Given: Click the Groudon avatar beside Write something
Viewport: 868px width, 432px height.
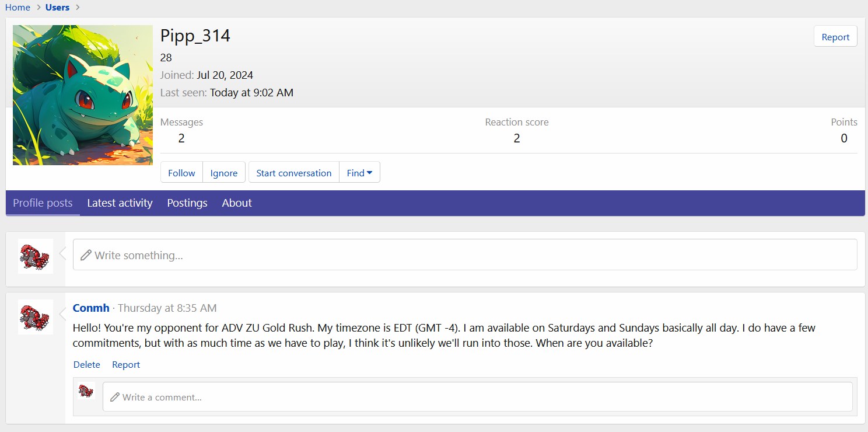Looking at the screenshot, I should tap(35, 256).
